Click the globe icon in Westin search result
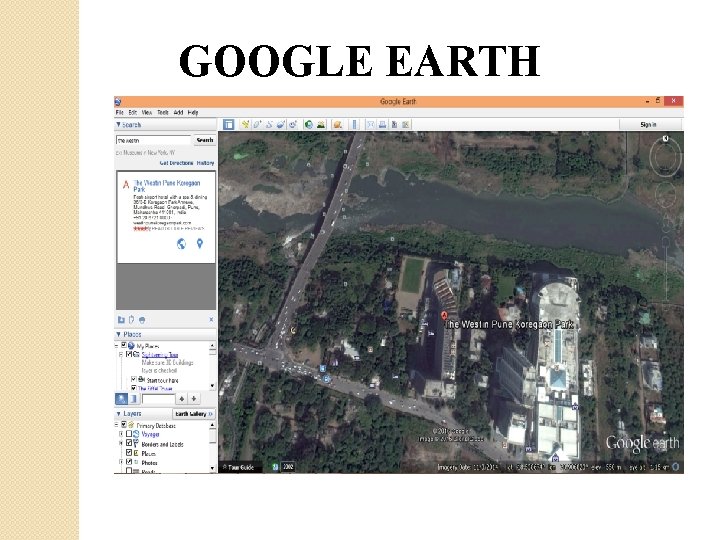The height and width of the screenshot is (540, 720). click(x=181, y=244)
